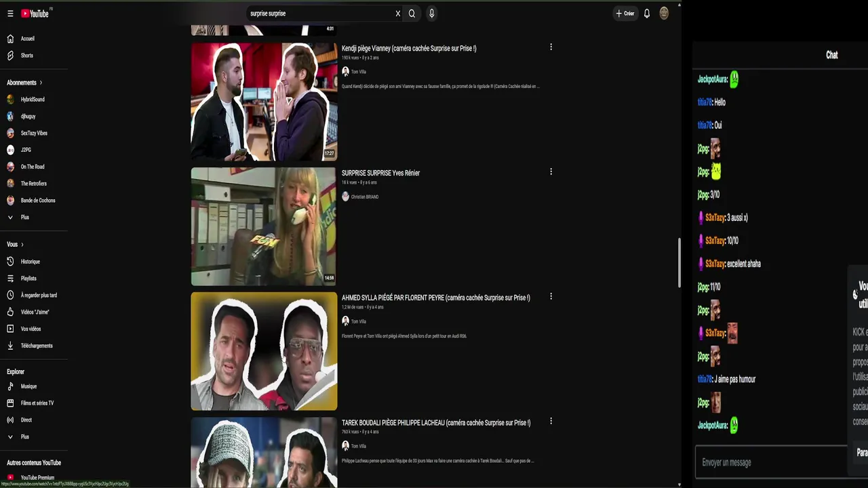The image size is (868, 488).
Task: Open the hamburger guide menu
Action: point(10,14)
